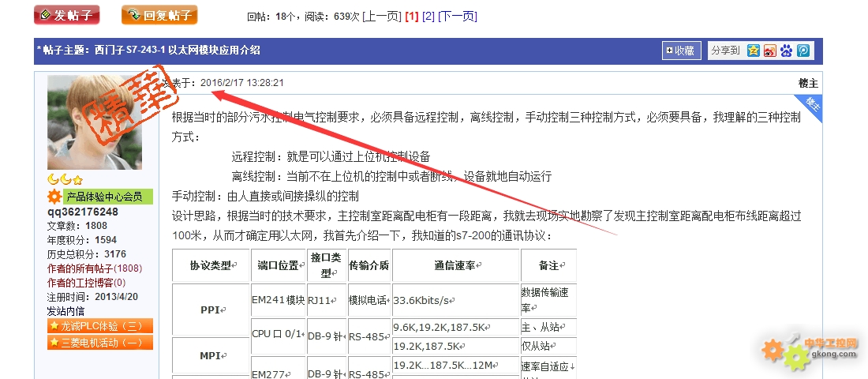Share the post to QZone star icon
This screenshot has height=379, width=868.
point(753,51)
